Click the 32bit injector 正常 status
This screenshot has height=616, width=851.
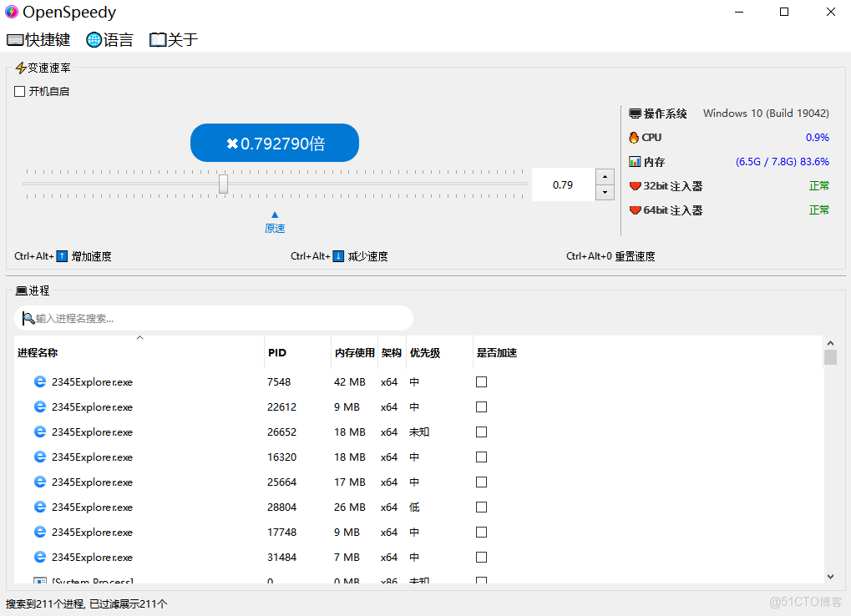(x=819, y=186)
